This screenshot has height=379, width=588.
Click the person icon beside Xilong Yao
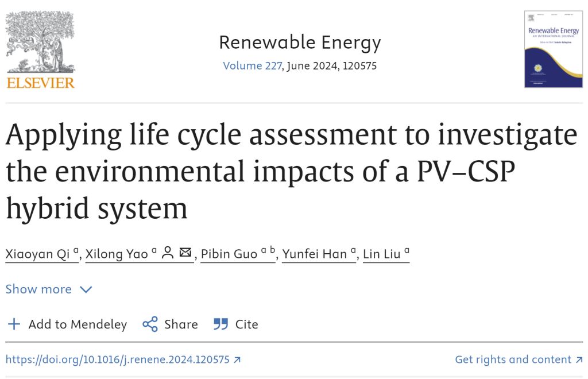point(168,253)
